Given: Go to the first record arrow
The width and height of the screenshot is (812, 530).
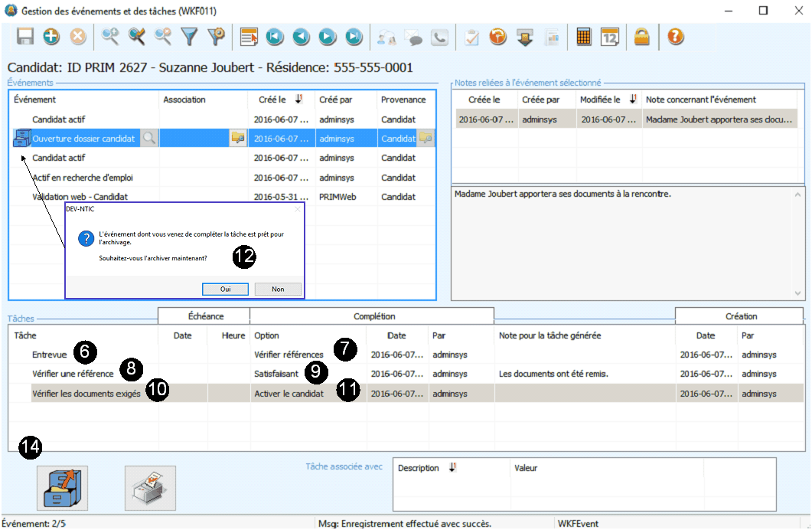Looking at the screenshot, I should (x=275, y=37).
